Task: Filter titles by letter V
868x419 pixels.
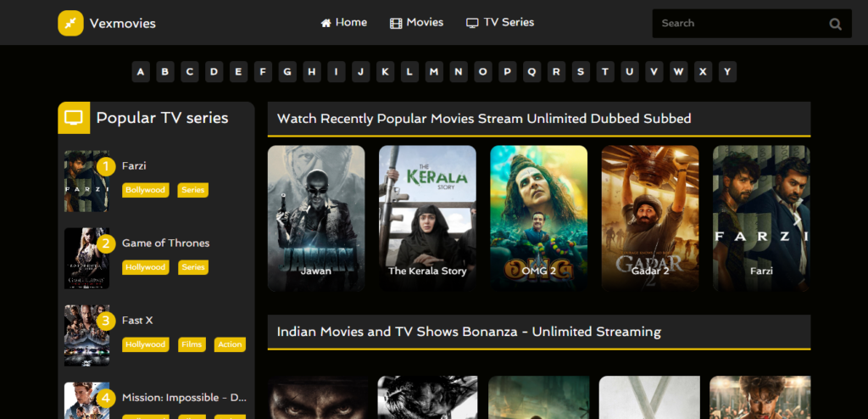Action: [x=654, y=72]
